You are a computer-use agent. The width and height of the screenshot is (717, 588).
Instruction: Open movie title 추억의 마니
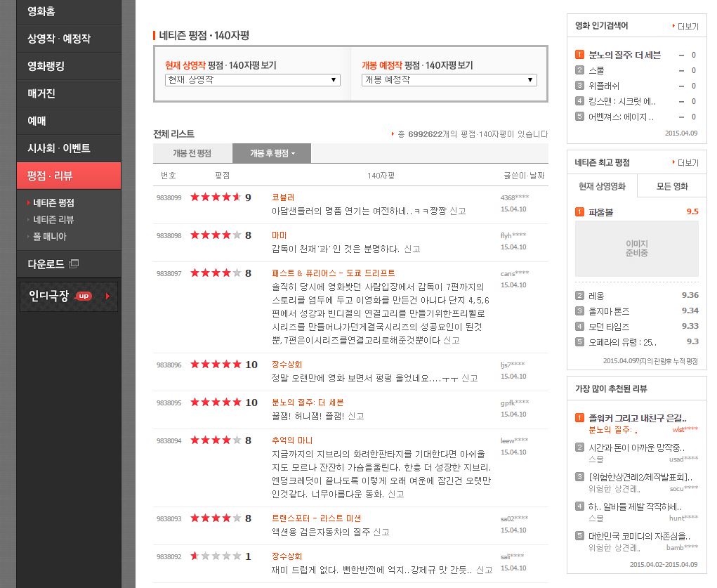coord(291,440)
